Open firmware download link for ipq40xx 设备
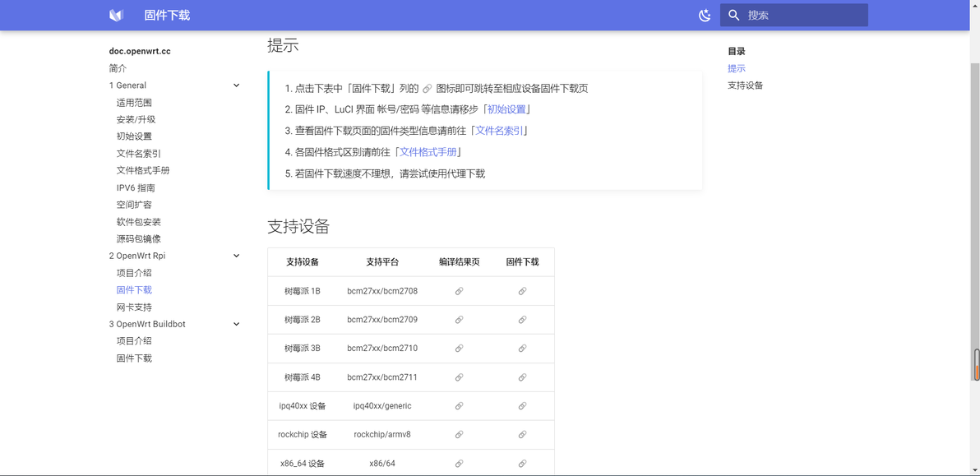Screen dimensions: 980x476 click(523, 406)
